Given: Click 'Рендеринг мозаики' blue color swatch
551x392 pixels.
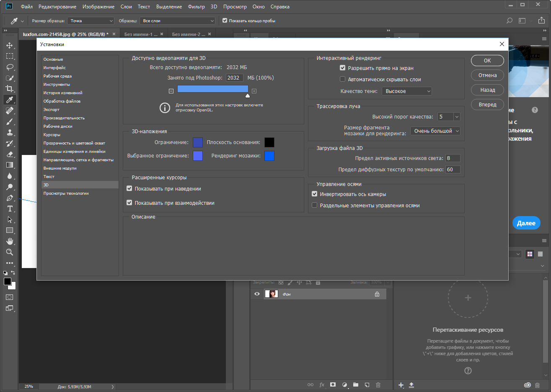Looking at the screenshot, I should [x=269, y=156].
